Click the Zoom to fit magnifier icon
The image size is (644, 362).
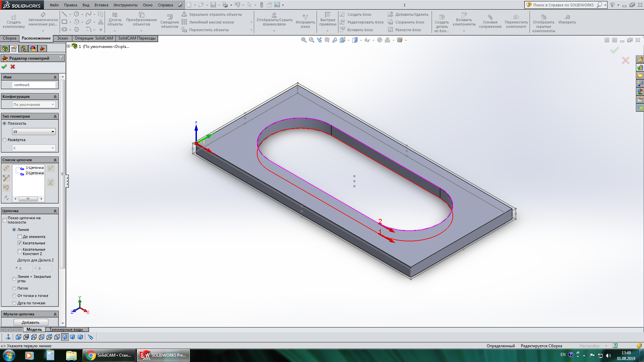(304, 40)
